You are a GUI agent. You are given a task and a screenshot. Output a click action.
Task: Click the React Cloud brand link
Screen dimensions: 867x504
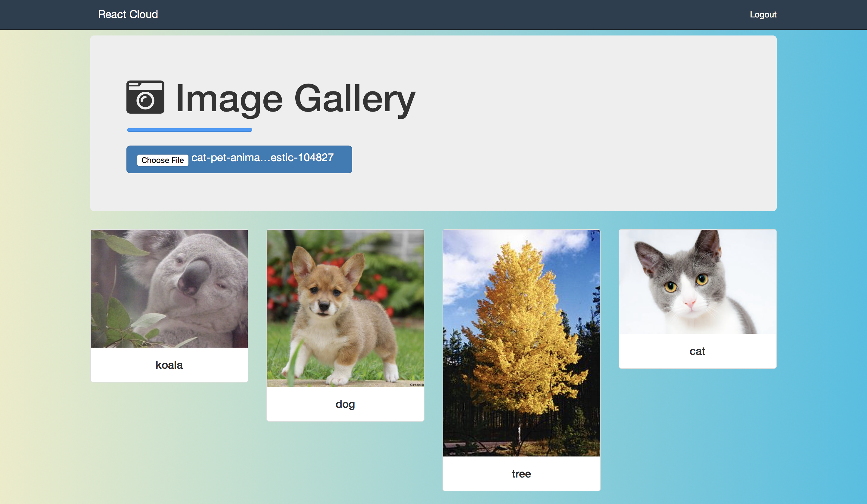pyautogui.click(x=128, y=14)
